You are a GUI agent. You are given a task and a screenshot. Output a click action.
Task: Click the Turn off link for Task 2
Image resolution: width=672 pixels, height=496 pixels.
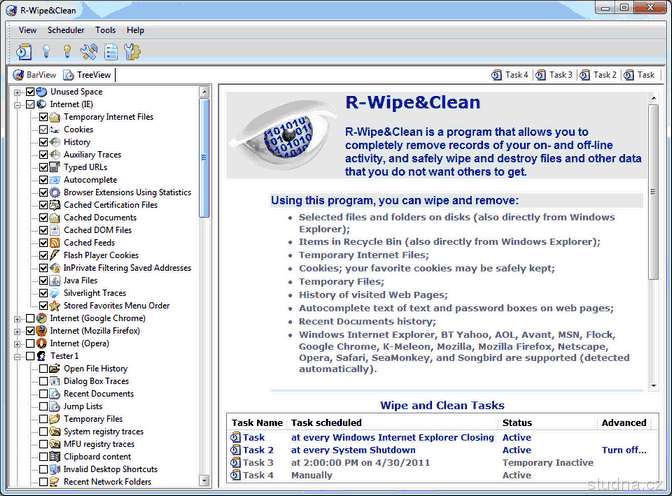tap(624, 450)
